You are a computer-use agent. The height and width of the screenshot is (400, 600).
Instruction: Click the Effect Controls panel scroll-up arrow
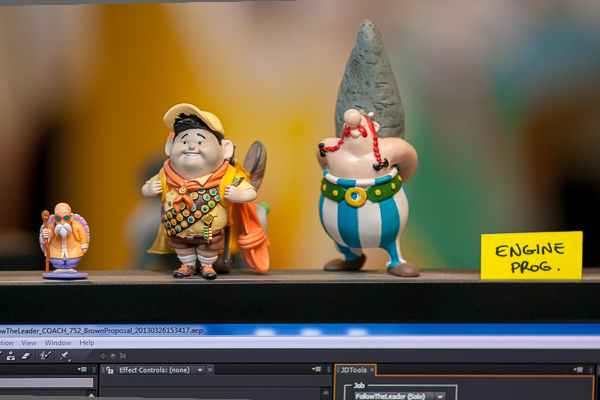pyautogui.click(x=325, y=393)
